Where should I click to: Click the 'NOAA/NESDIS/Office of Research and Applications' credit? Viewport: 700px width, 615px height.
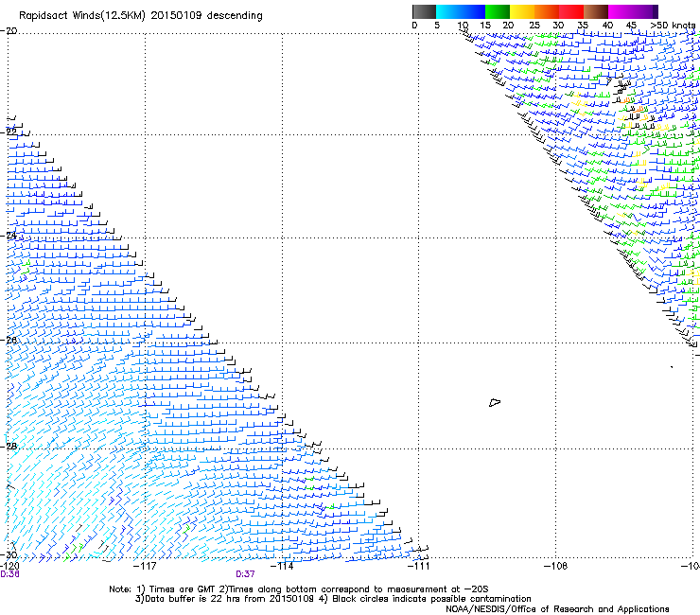tap(557, 609)
